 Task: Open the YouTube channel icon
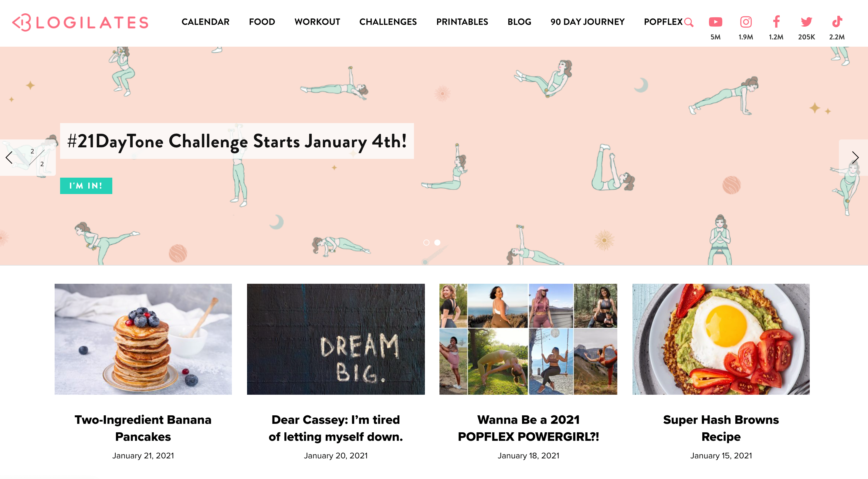715,22
